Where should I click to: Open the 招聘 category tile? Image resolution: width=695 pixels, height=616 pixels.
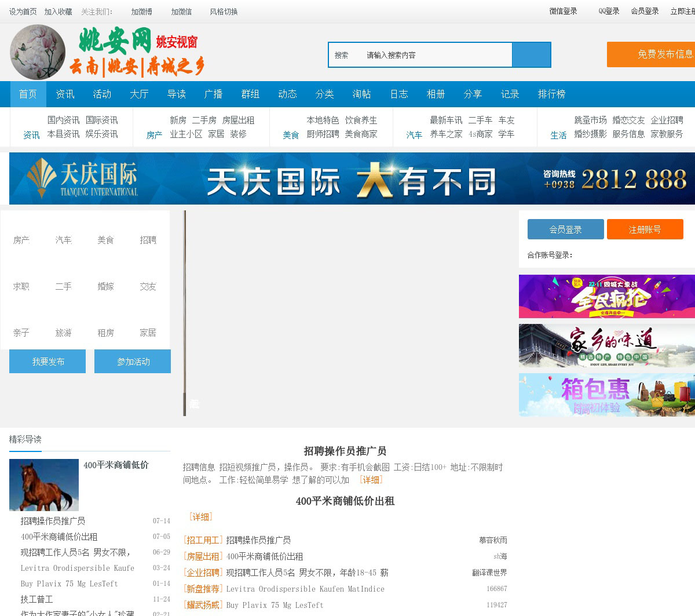coord(148,240)
